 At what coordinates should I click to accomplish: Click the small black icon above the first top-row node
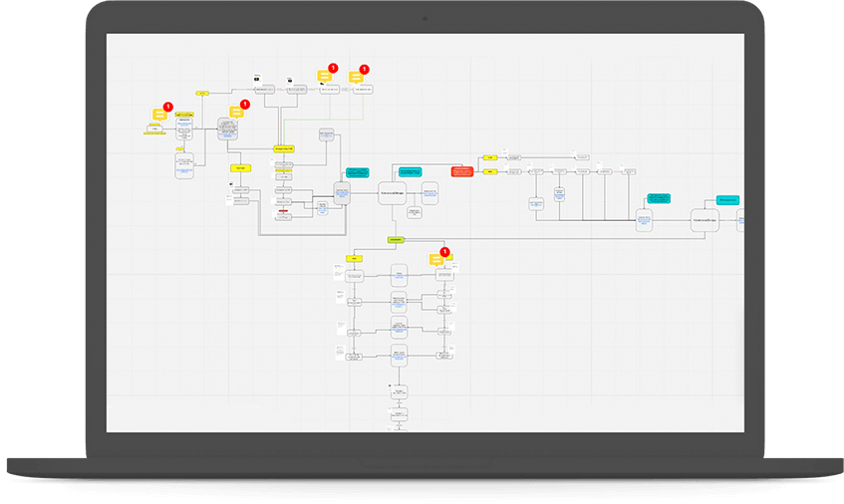(256, 79)
